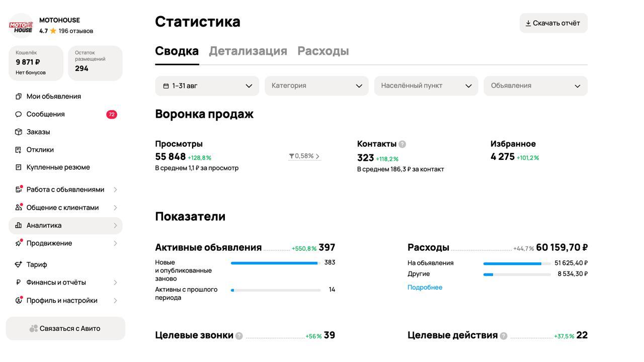Select the Аналитика section icon
This screenshot has width=644, height=362.
pos(19,225)
